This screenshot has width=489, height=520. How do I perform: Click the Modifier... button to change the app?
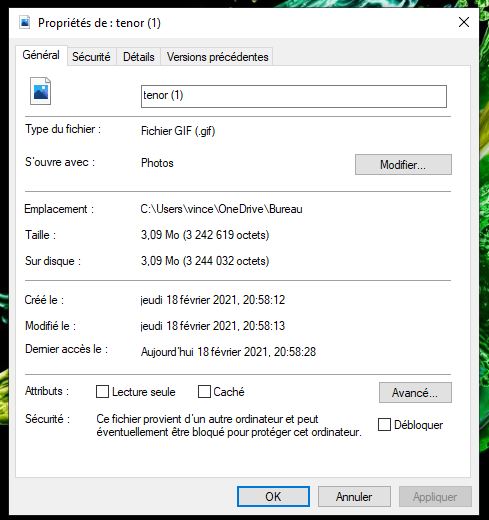point(403,164)
